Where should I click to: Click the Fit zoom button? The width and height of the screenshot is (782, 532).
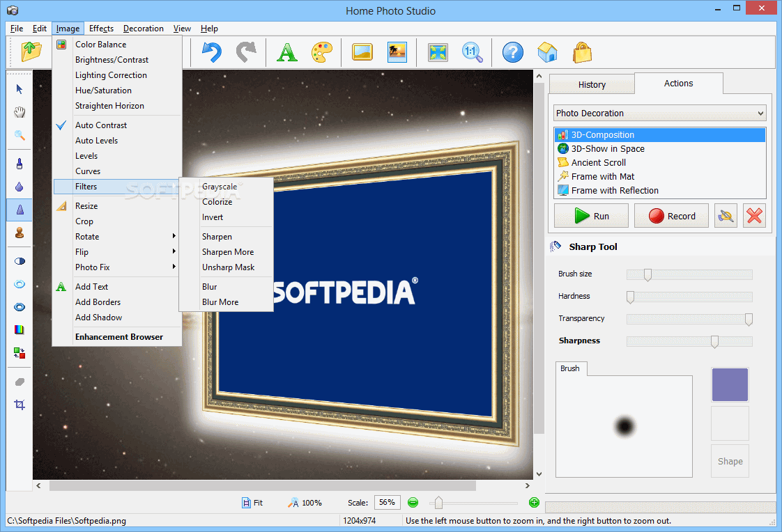tap(252, 503)
